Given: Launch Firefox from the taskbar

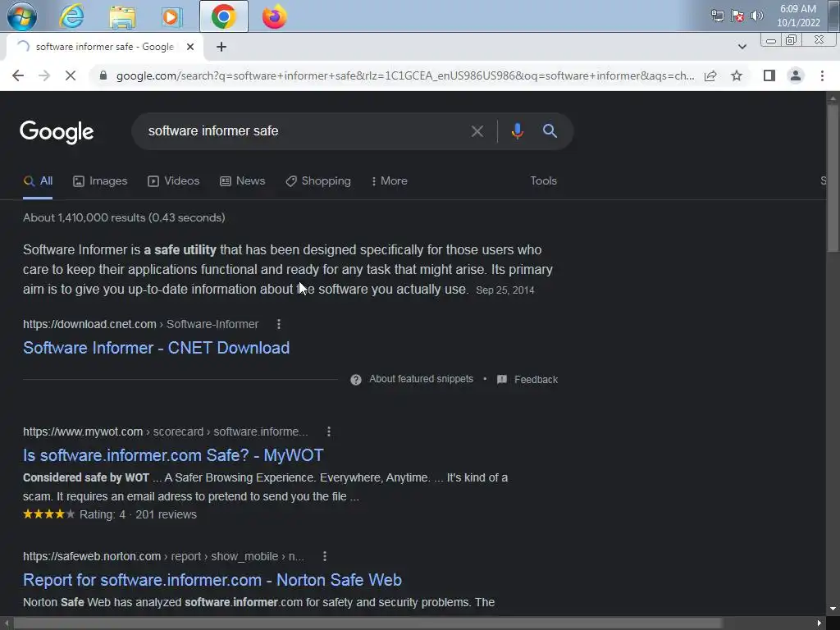Looking at the screenshot, I should point(274,16).
